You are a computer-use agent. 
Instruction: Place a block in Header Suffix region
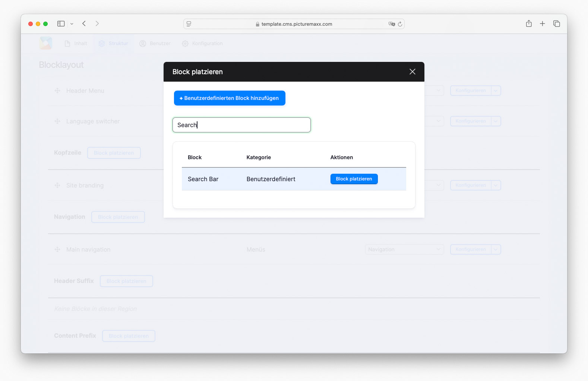pyautogui.click(x=126, y=281)
